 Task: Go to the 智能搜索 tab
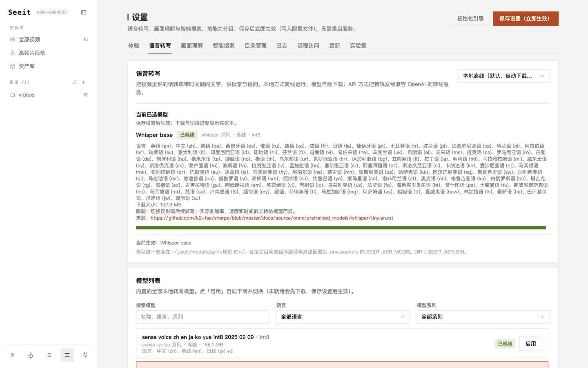tap(224, 46)
